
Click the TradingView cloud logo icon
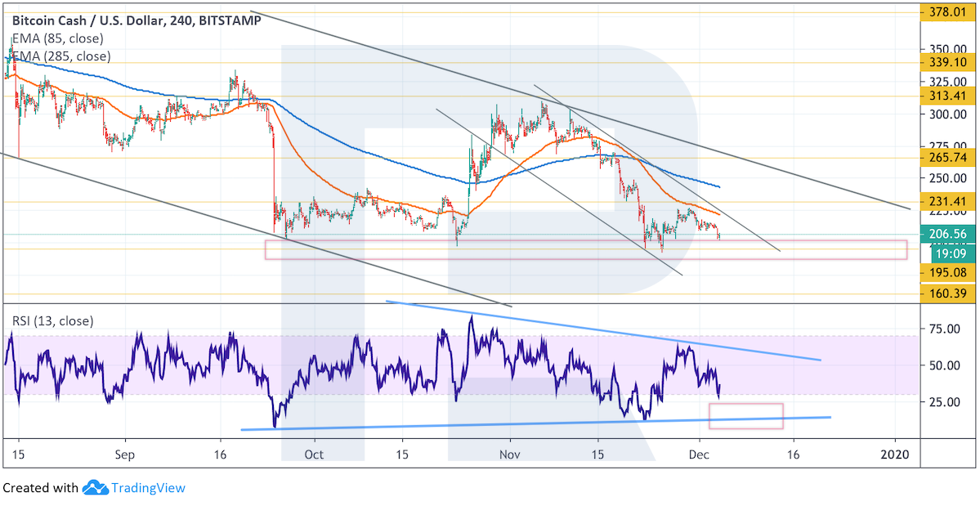(x=96, y=488)
